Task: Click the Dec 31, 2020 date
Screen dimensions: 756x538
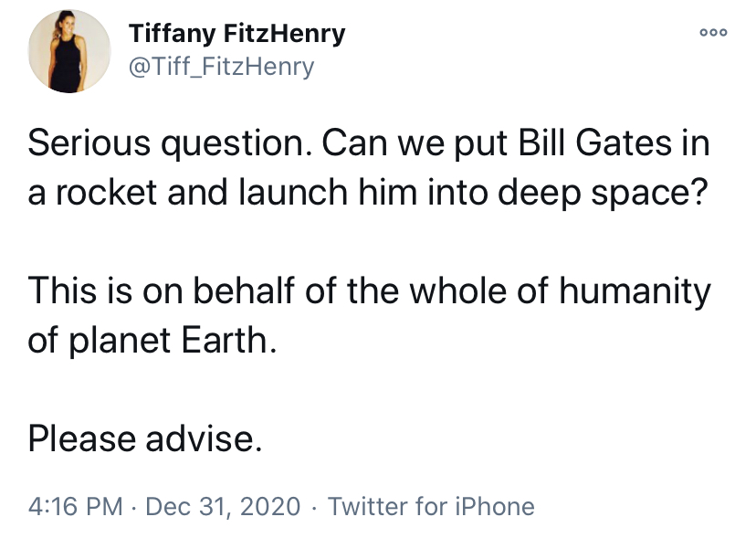Action: 222,506
